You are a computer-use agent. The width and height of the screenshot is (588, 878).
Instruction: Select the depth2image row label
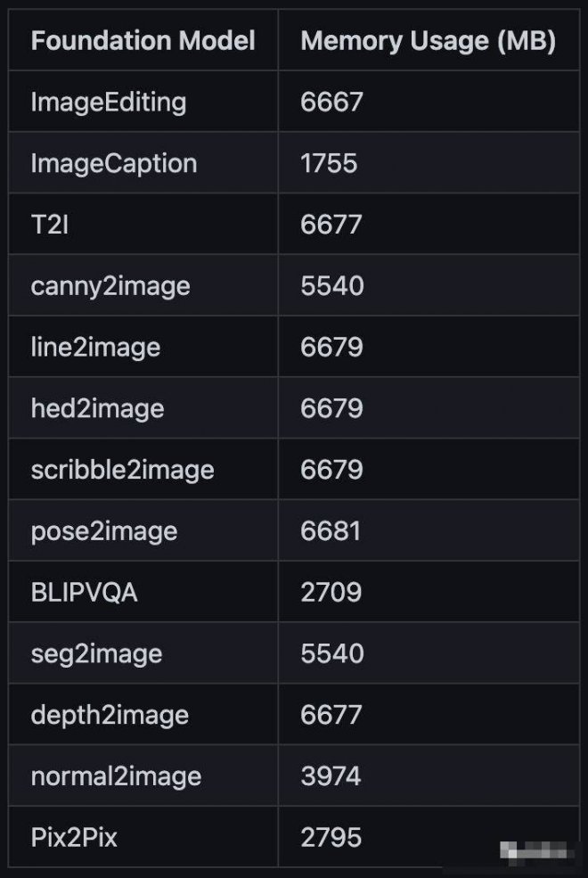(x=110, y=715)
